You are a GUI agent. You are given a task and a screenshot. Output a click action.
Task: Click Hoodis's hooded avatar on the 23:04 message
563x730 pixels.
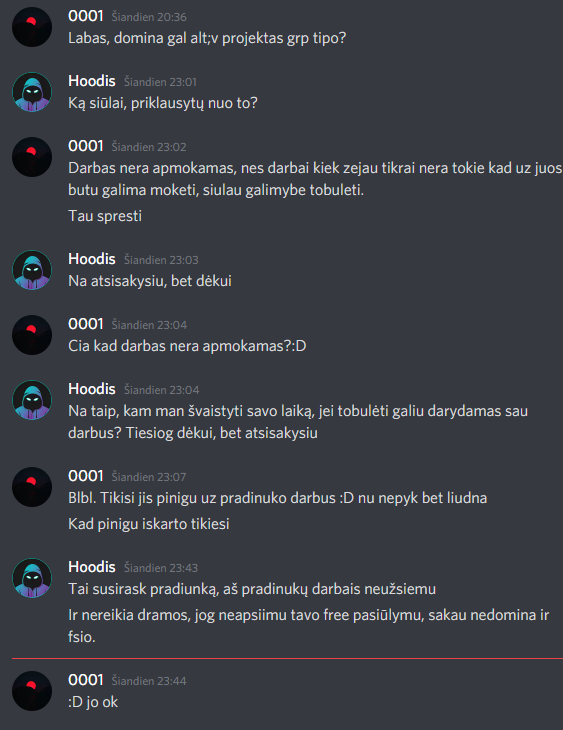tap(32, 400)
